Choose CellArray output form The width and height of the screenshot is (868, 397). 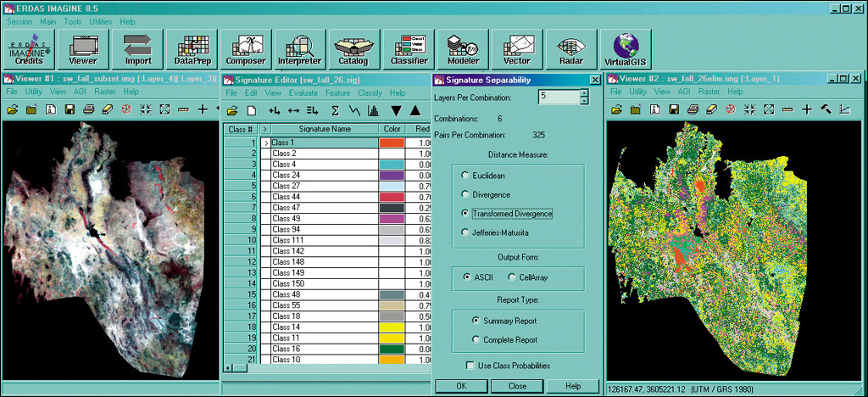click(x=511, y=277)
